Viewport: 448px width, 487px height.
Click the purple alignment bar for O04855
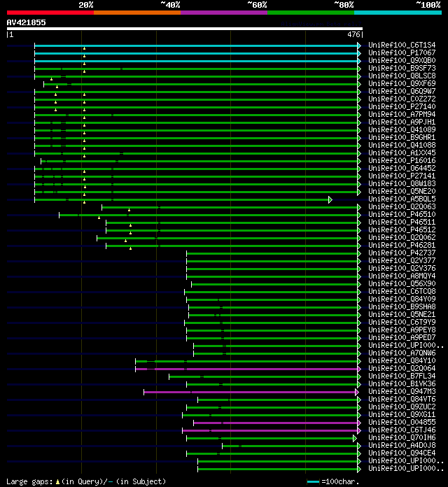point(275,423)
